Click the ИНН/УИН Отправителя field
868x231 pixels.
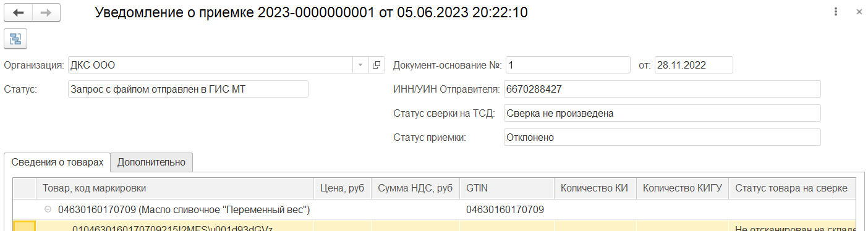pyautogui.click(x=662, y=89)
